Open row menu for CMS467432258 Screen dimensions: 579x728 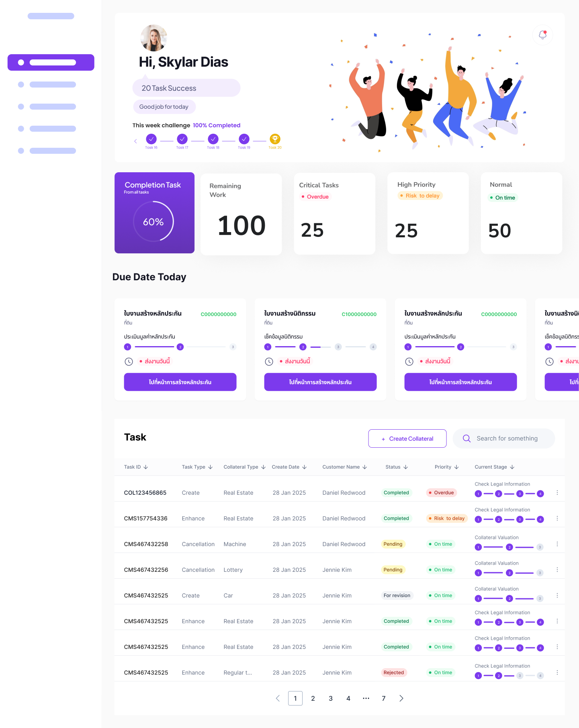coord(557,544)
